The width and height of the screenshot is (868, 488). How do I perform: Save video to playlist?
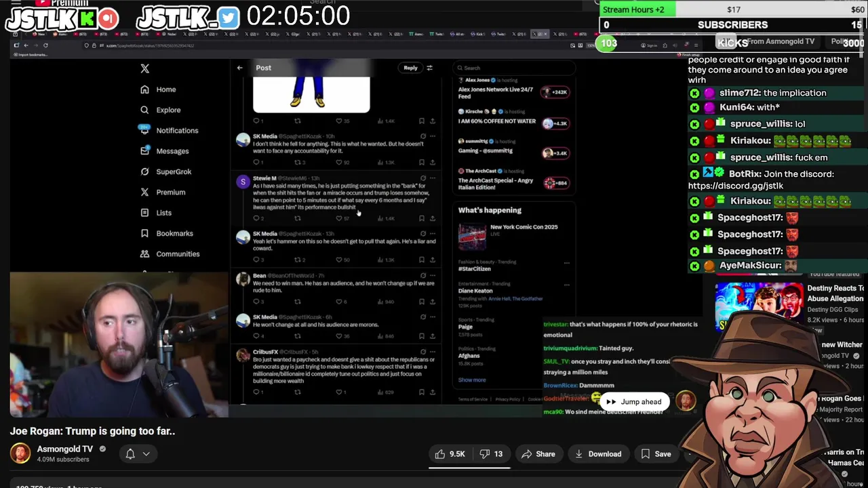656,454
